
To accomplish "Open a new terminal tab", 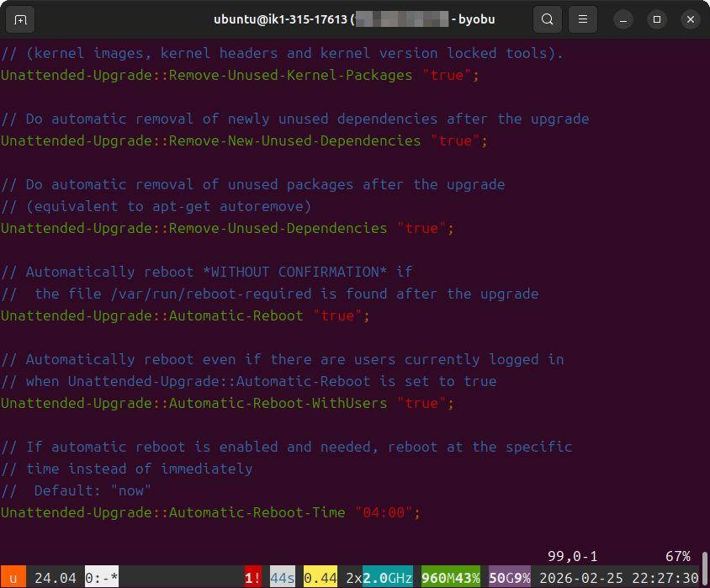I will [20, 19].
